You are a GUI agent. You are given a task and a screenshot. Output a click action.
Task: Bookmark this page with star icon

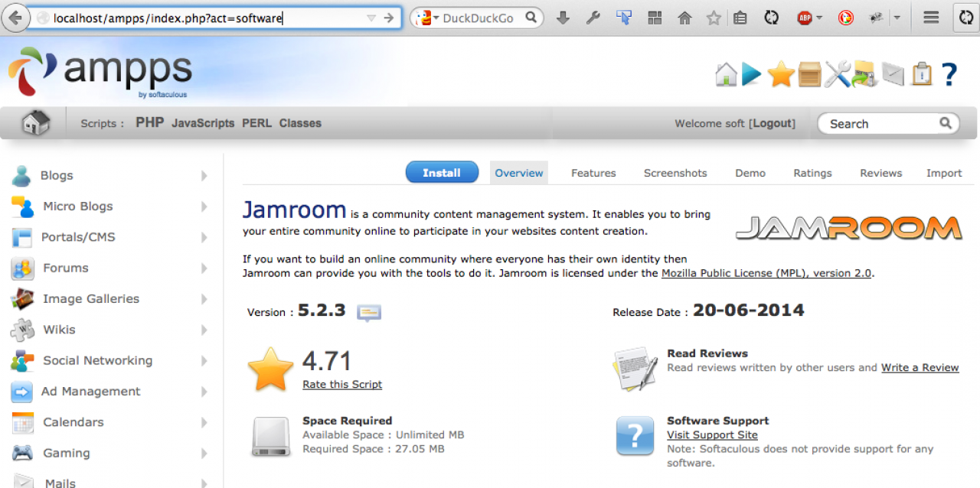click(x=714, y=18)
